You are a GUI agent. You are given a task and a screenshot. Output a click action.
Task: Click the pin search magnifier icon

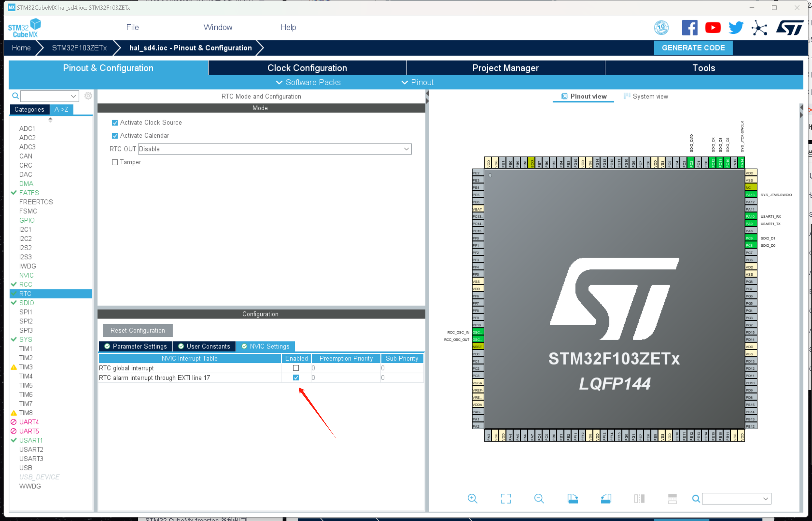coord(696,499)
